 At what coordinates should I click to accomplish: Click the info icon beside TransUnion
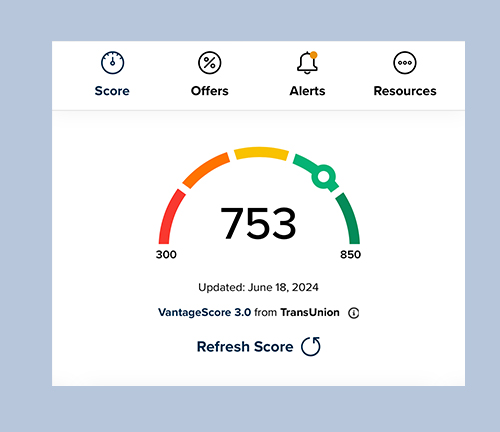click(354, 313)
